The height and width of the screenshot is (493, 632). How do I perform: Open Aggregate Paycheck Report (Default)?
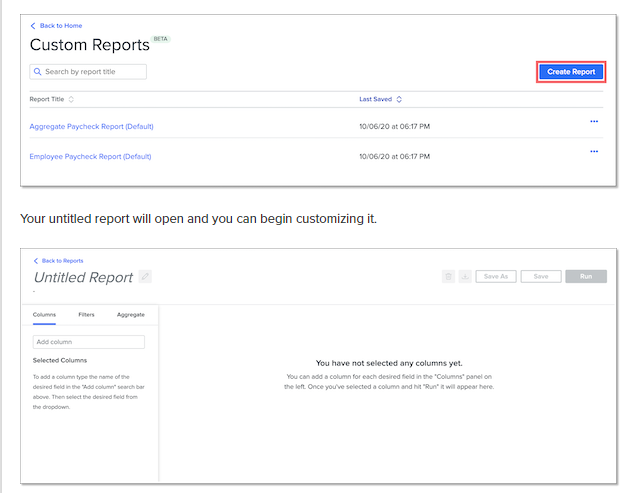pos(91,126)
